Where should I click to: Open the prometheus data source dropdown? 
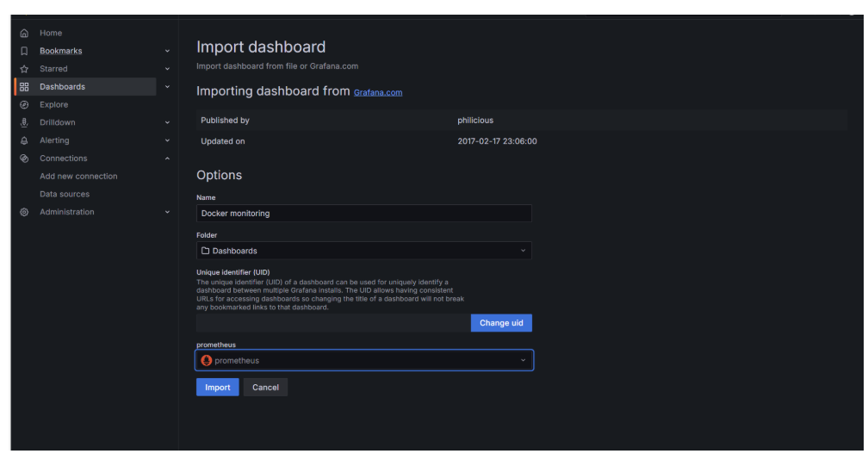point(363,360)
